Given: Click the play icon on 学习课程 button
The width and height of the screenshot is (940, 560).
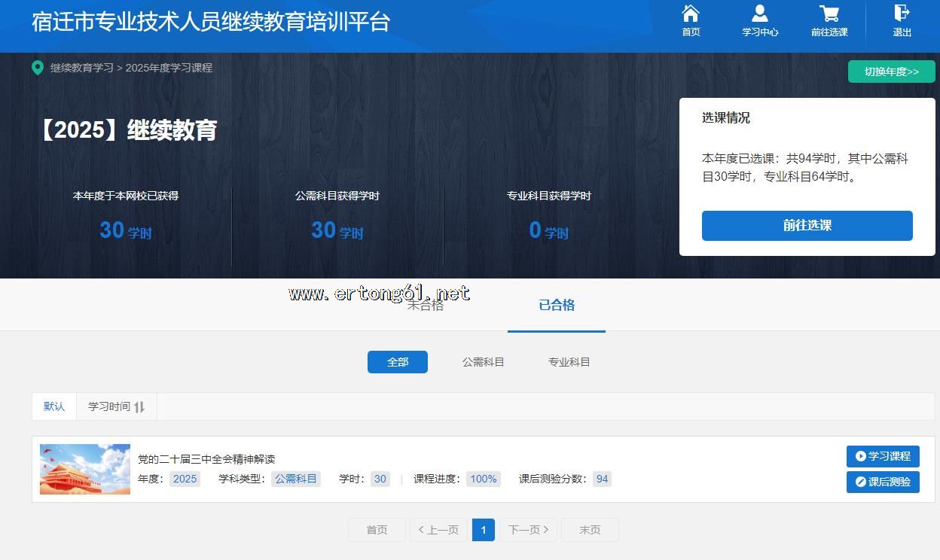Looking at the screenshot, I should (x=860, y=456).
